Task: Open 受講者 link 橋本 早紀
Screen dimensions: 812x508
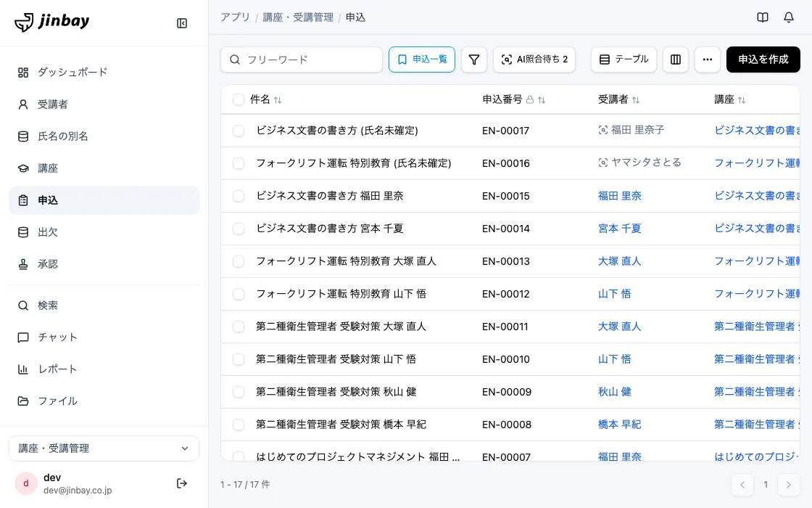Action: tap(619, 425)
